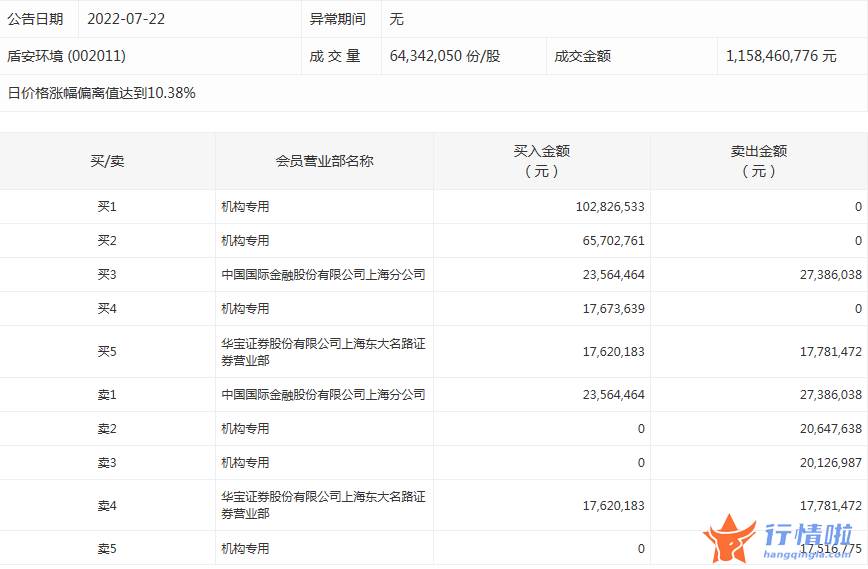Click the 会员营业部名称 column header
868x569 pixels.
click(324, 161)
